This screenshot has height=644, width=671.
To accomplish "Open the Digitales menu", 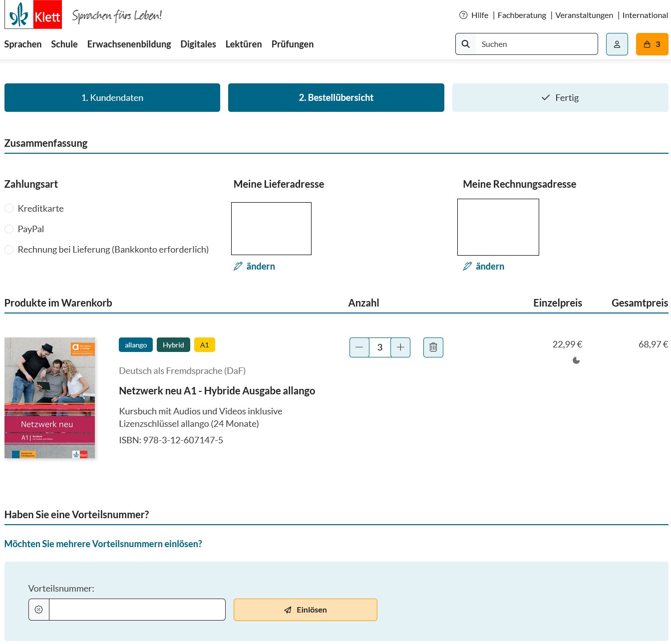I will (198, 44).
